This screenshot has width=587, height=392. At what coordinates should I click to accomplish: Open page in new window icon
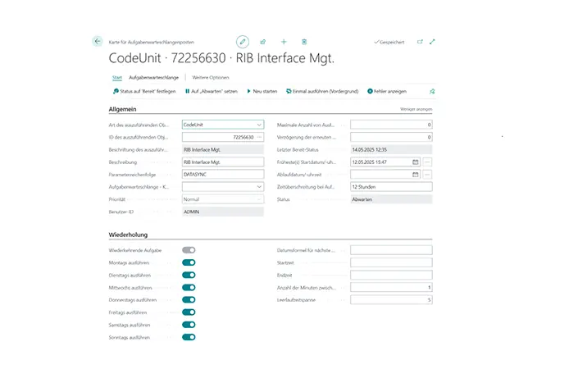420,42
